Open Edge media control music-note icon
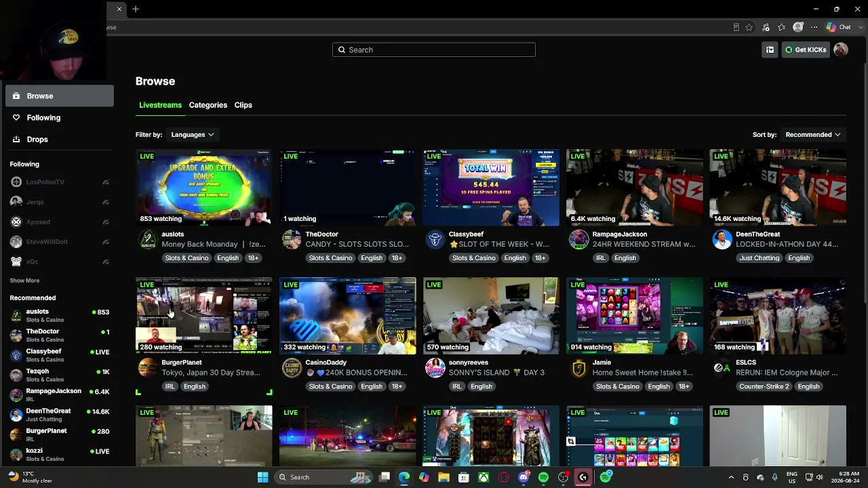This screenshot has height=488, width=868. pos(766,27)
